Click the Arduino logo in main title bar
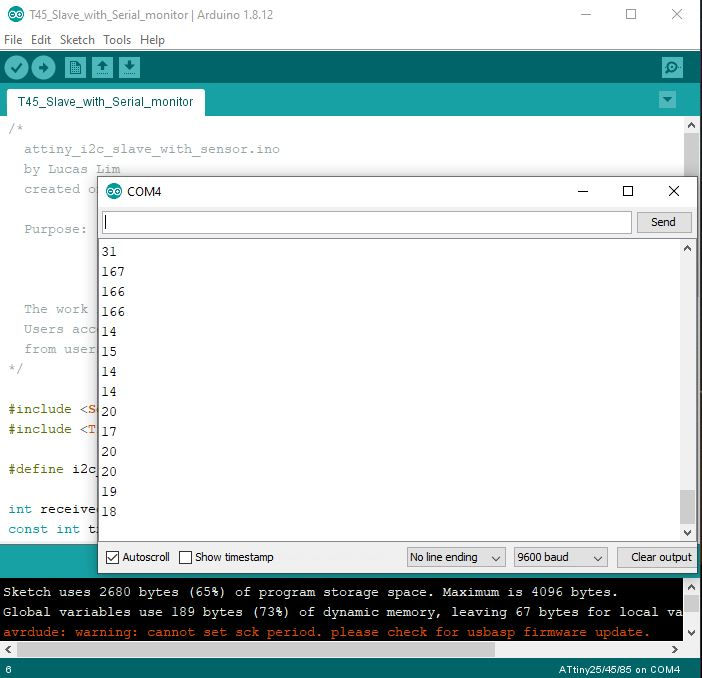The height and width of the screenshot is (678, 702). tap(16, 14)
